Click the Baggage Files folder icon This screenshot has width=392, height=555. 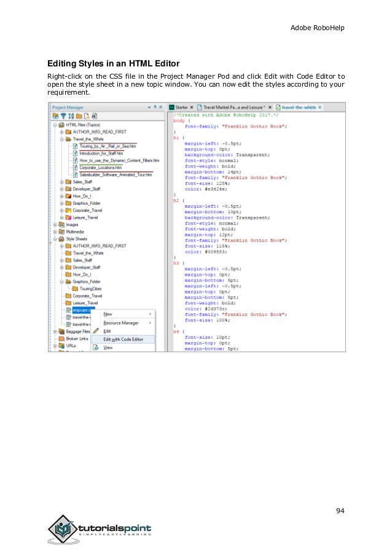[61, 332]
